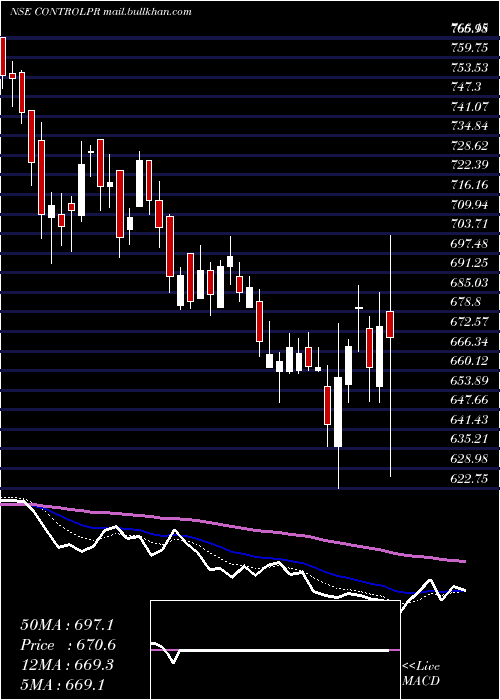This screenshot has width=500, height=700.
Task: Select the 747.3 price axis label
Action: [466, 86]
